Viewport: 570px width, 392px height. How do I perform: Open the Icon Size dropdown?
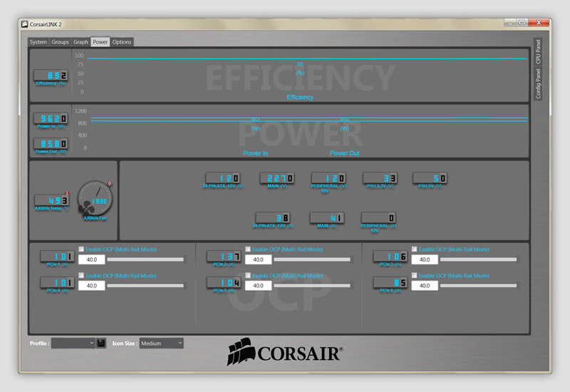pyautogui.click(x=161, y=343)
